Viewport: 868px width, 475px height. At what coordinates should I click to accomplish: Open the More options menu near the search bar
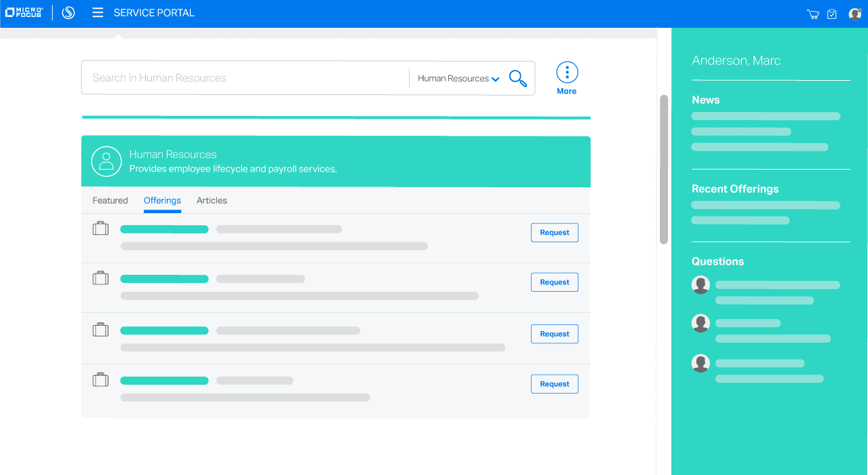click(567, 72)
